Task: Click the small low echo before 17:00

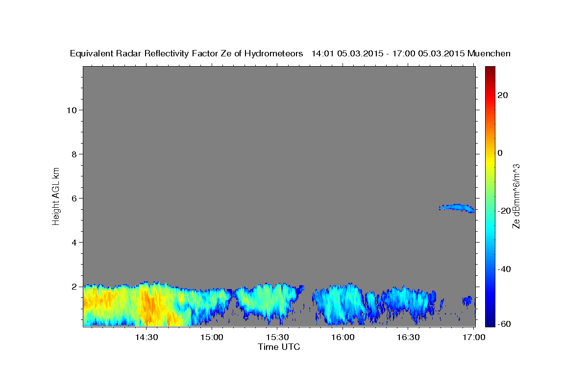Action: [x=467, y=300]
